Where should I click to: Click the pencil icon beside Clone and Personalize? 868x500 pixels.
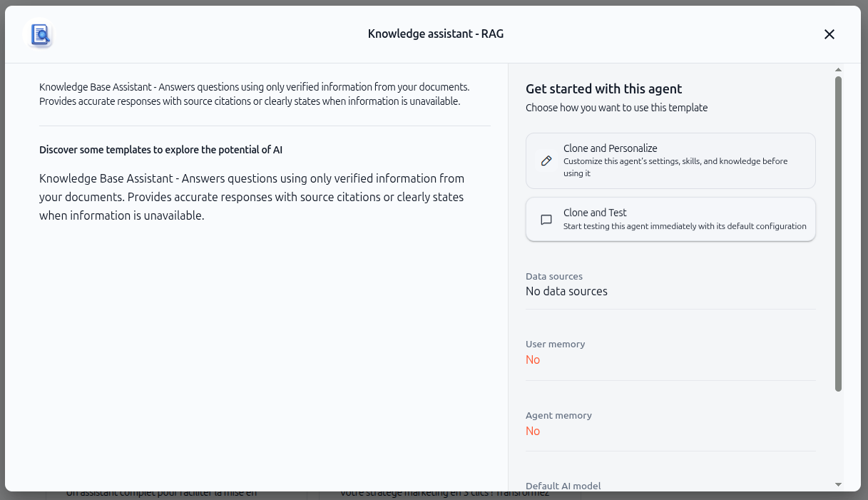[x=546, y=160]
